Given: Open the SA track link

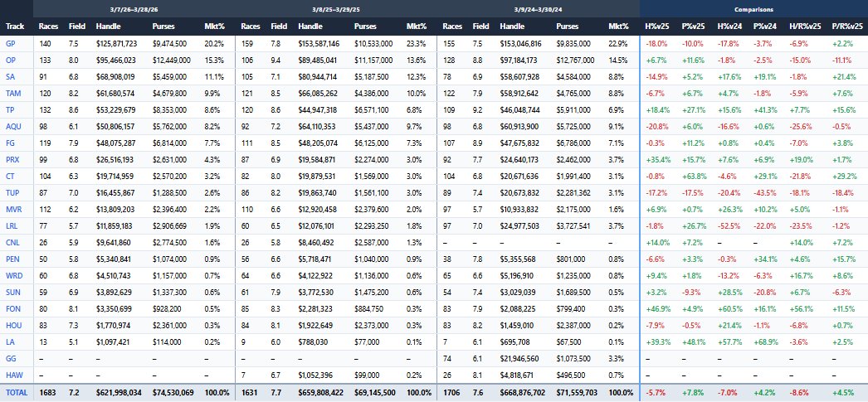Looking at the screenshot, I should coord(10,77).
